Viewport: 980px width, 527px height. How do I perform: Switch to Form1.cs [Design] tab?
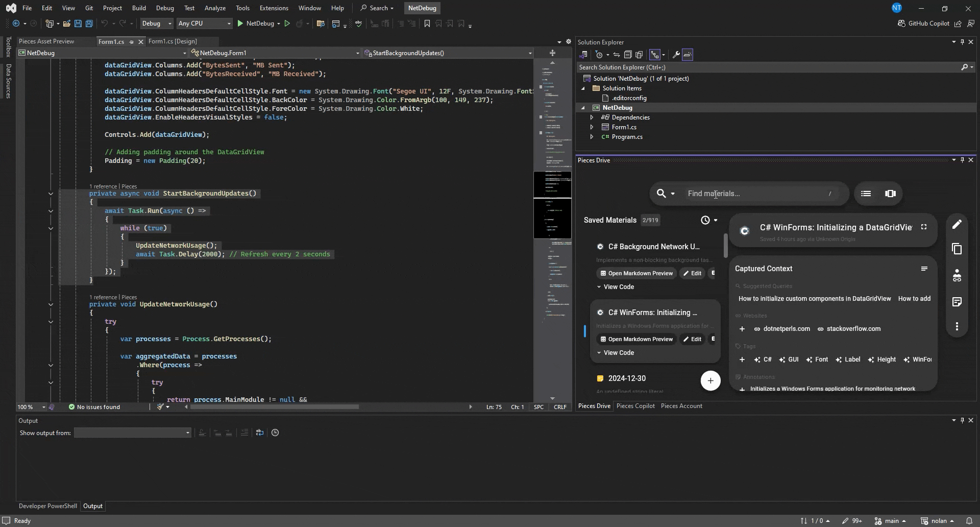[x=173, y=41]
